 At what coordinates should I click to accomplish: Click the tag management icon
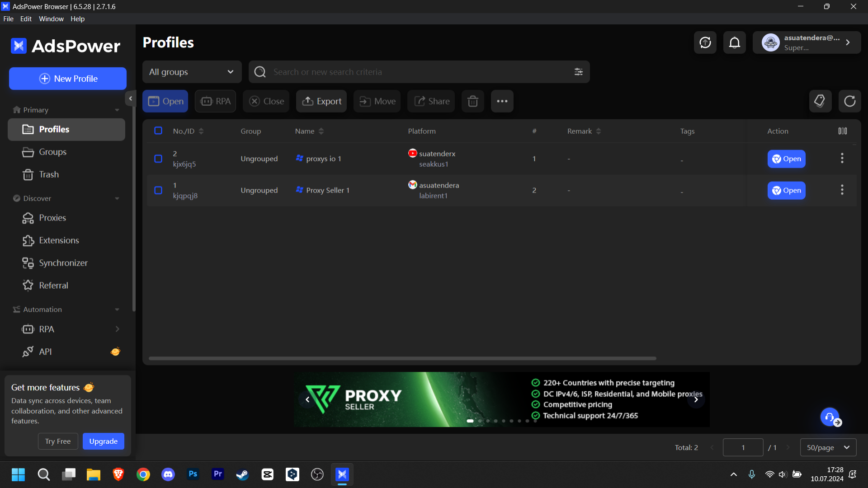click(820, 101)
